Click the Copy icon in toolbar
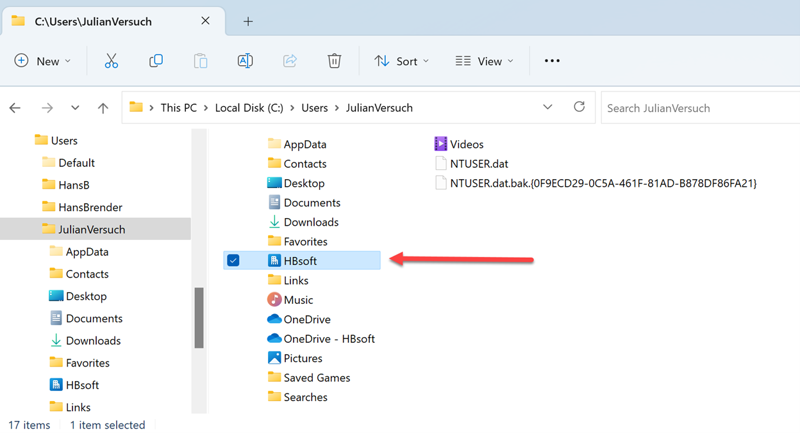The image size is (800, 433). (x=156, y=61)
